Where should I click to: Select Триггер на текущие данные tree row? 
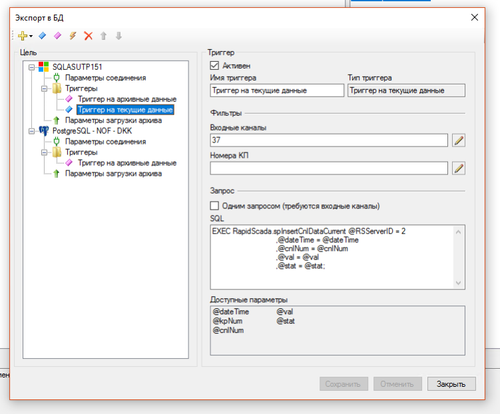[x=125, y=110]
